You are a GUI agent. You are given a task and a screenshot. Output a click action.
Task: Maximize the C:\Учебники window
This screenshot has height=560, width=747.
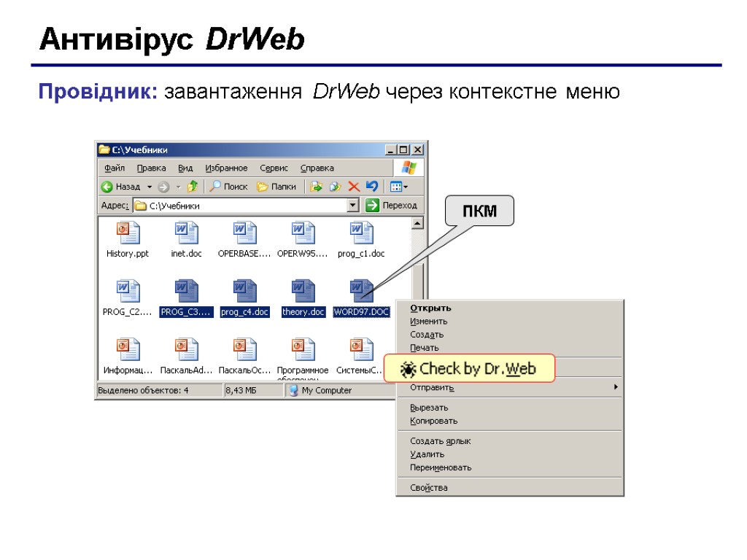(x=404, y=149)
